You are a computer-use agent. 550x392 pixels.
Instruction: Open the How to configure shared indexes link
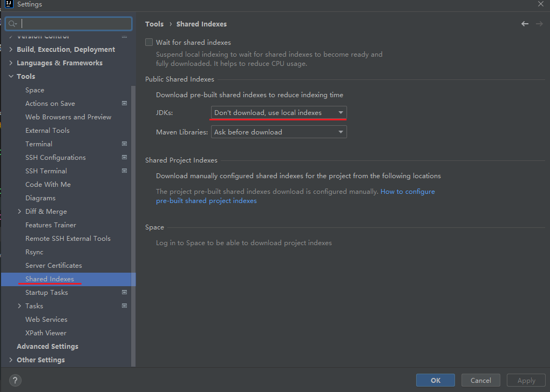click(x=408, y=191)
